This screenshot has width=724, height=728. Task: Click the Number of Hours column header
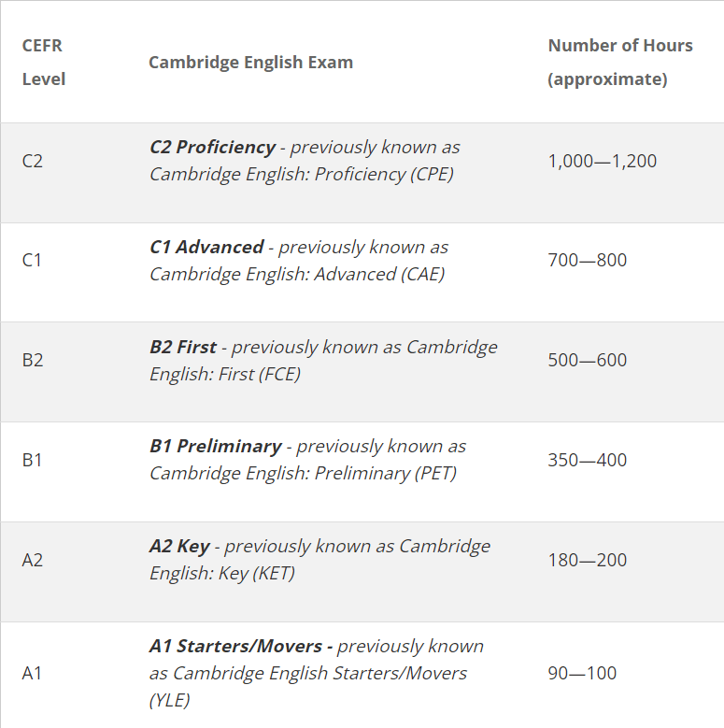point(620,62)
